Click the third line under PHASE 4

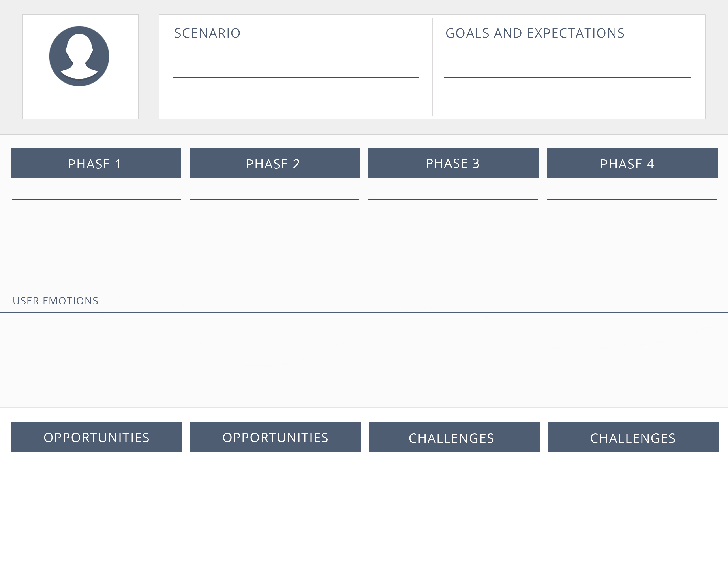[632, 240]
